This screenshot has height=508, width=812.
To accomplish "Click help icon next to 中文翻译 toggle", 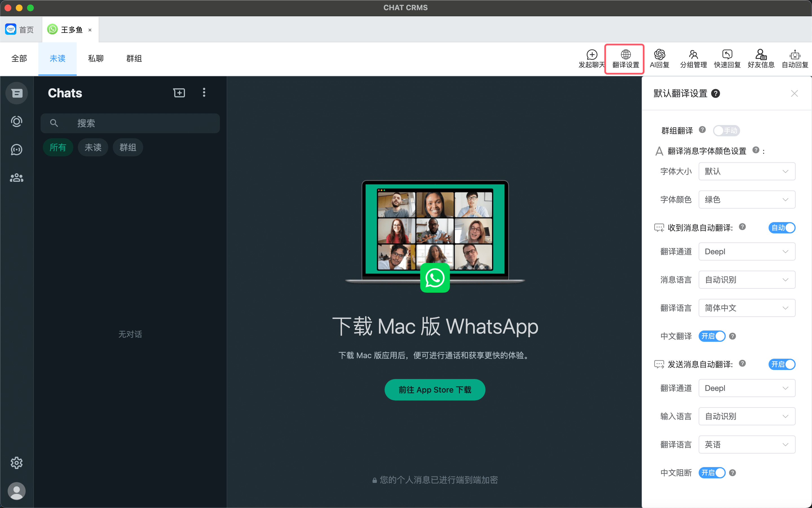I will 732,336.
